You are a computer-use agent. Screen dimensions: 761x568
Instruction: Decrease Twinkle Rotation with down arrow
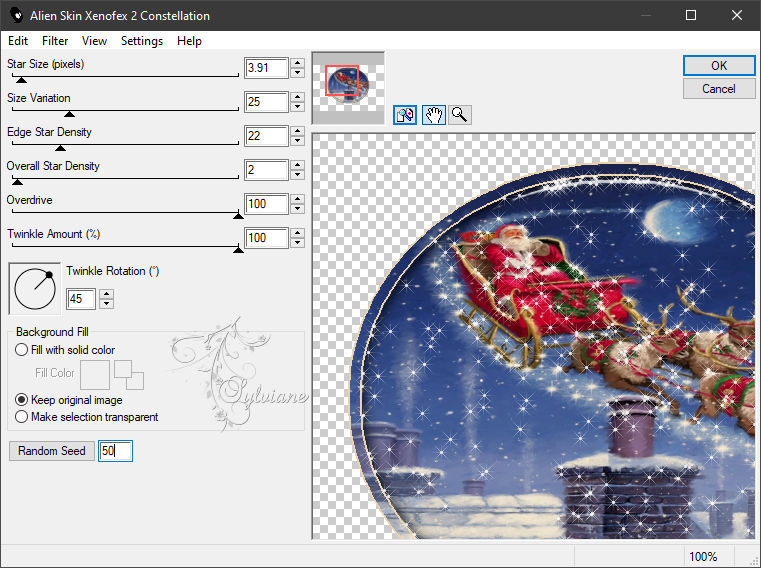click(x=106, y=303)
